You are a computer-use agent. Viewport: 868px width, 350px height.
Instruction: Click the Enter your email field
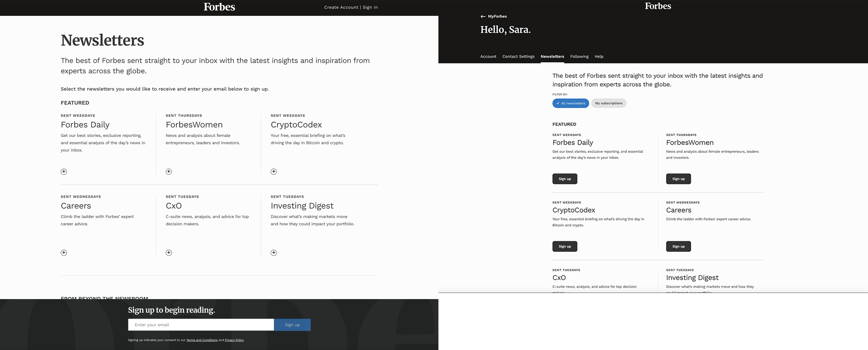201,325
